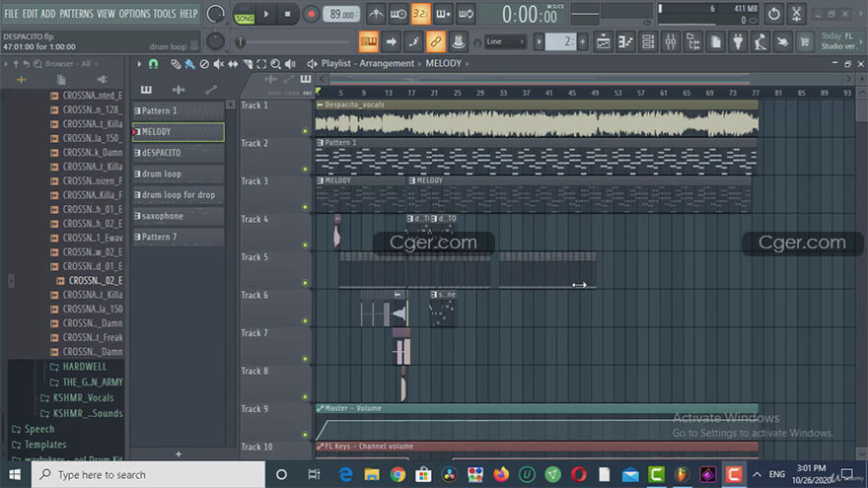The image size is (868, 488).
Task: Open the Line snap dropdown
Action: (x=505, y=41)
